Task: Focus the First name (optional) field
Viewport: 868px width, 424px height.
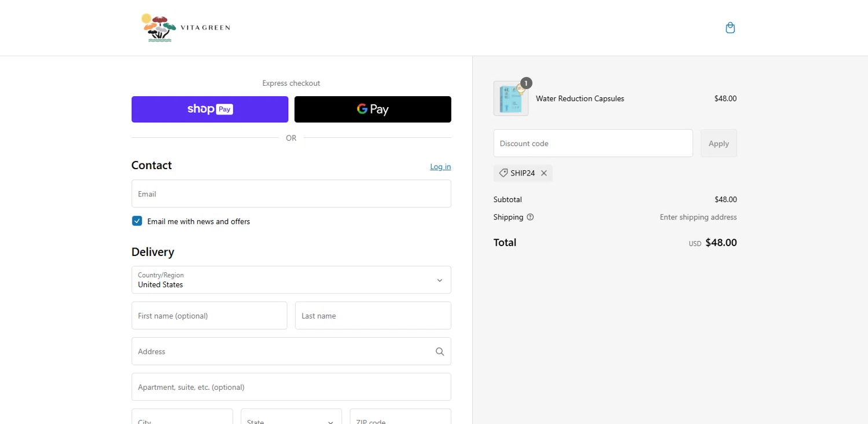Action: click(x=209, y=316)
